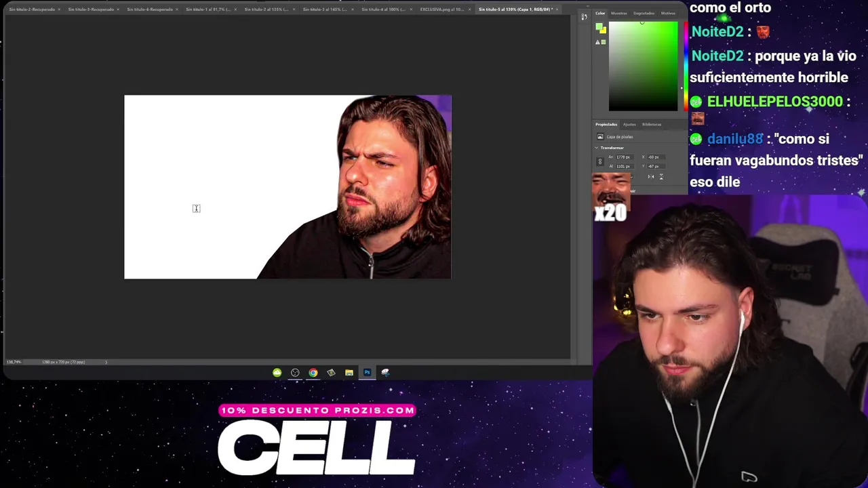Close the Sin título-2-Recuperado tab
868x488 pixels.
point(60,9)
